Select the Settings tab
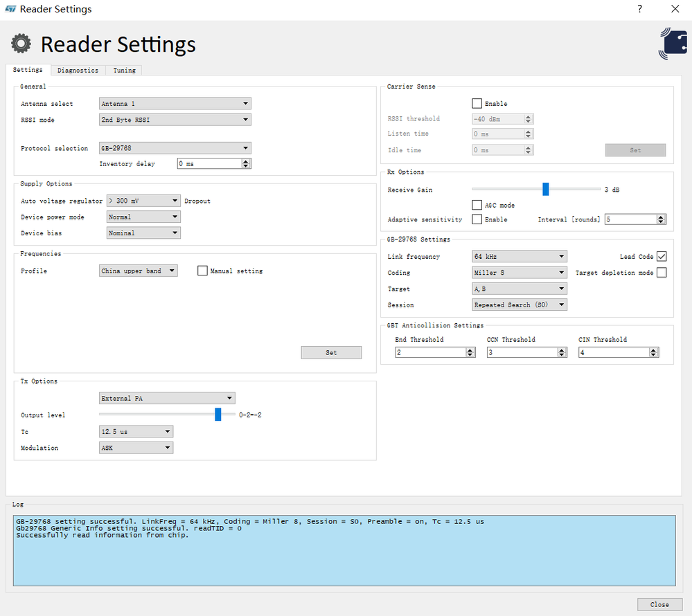This screenshot has height=616, width=692. click(x=28, y=70)
